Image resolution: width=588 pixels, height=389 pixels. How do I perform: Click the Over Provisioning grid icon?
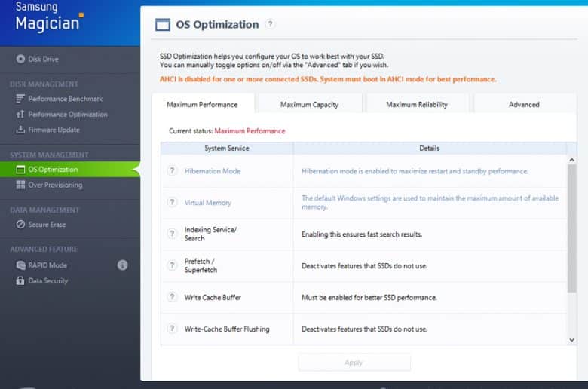20,185
